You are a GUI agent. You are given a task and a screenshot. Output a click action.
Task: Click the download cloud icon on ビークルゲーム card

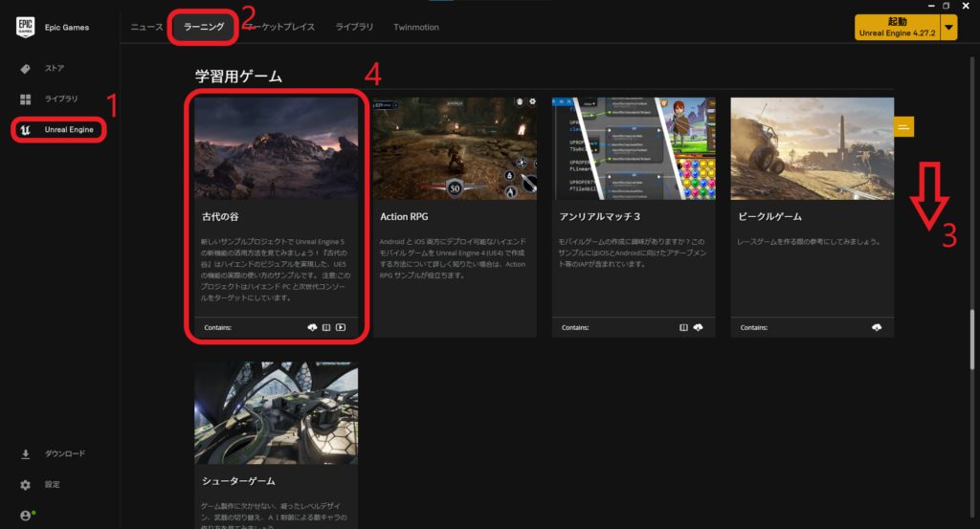point(877,327)
